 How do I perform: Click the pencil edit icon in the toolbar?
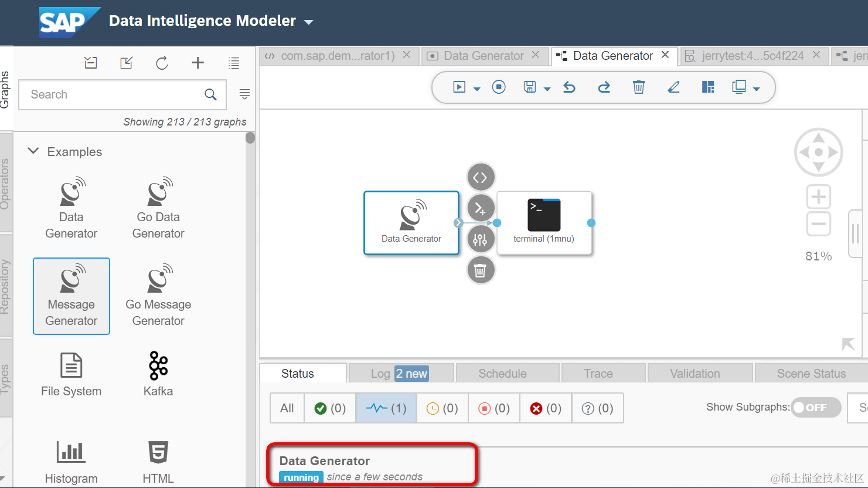coord(674,87)
